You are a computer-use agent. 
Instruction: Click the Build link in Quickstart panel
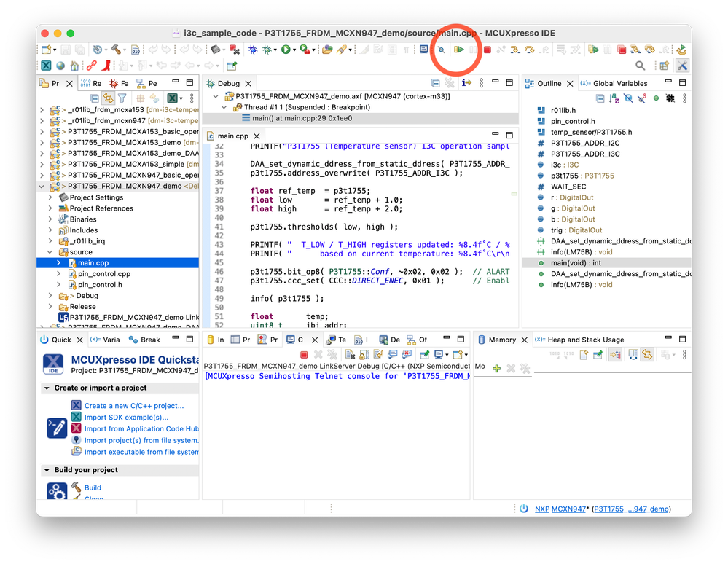[93, 488]
